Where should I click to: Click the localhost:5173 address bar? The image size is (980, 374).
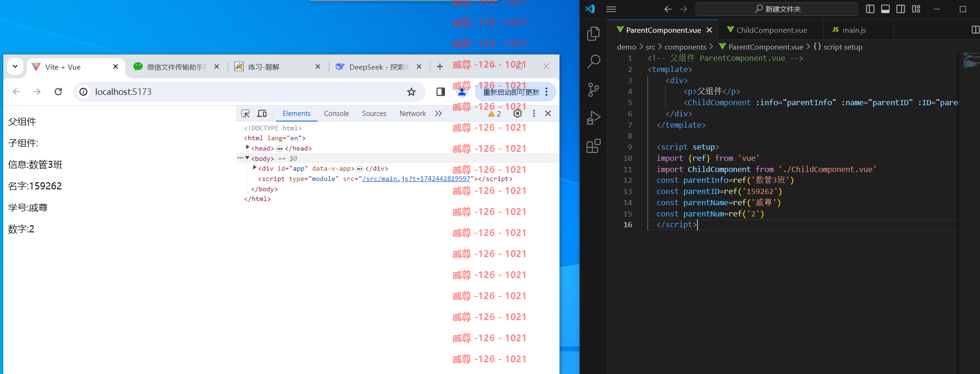(x=249, y=92)
